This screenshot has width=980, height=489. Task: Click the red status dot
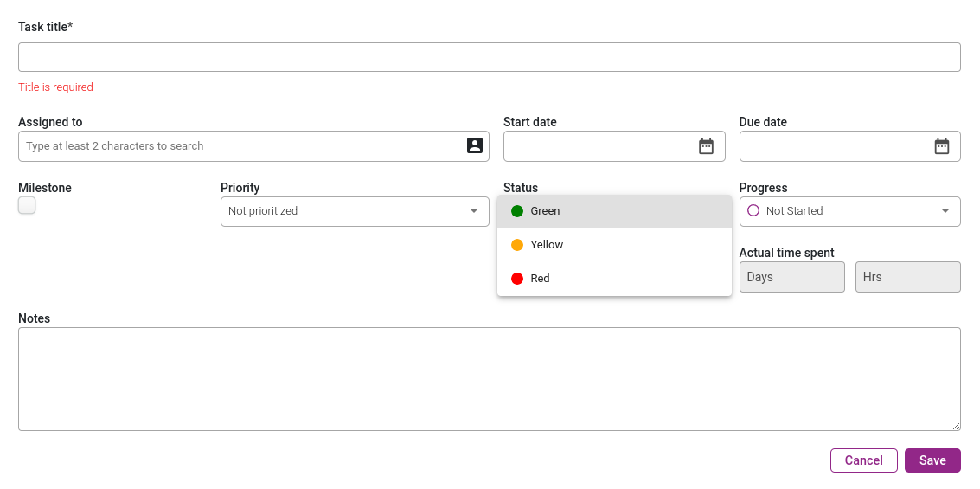pos(517,279)
